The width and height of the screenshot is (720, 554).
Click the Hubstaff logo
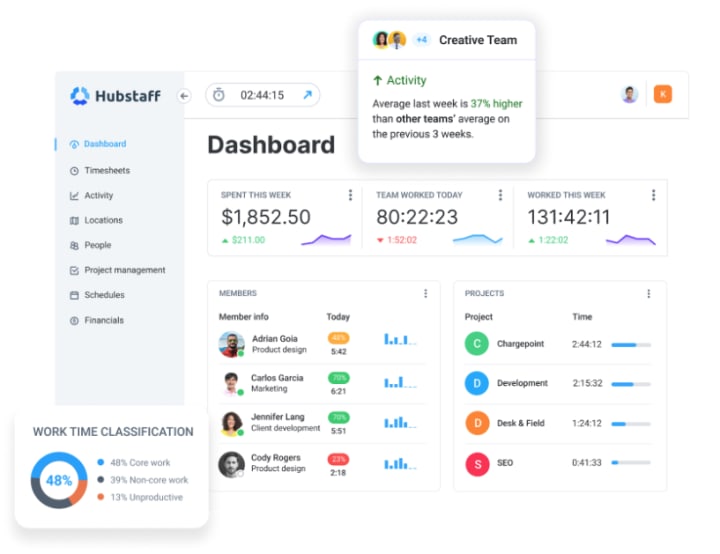pyautogui.click(x=115, y=96)
